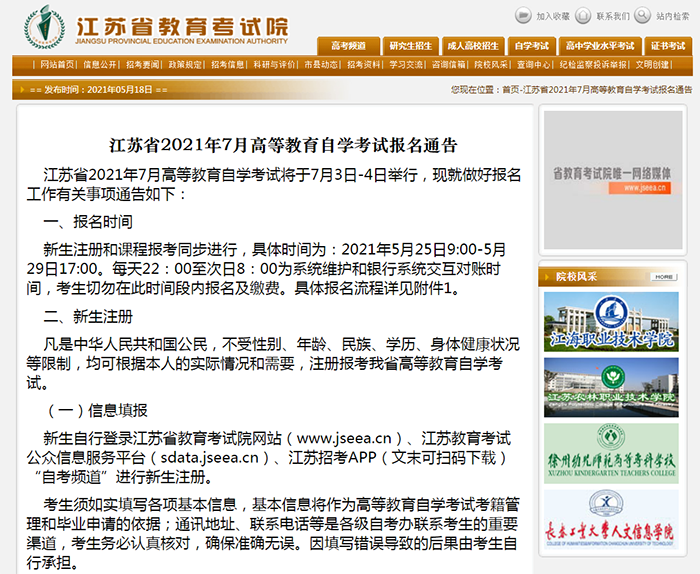Open 加入收藏 link
This screenshot has height=574, width=700.
pyautogui.click(x=553, y=16)
